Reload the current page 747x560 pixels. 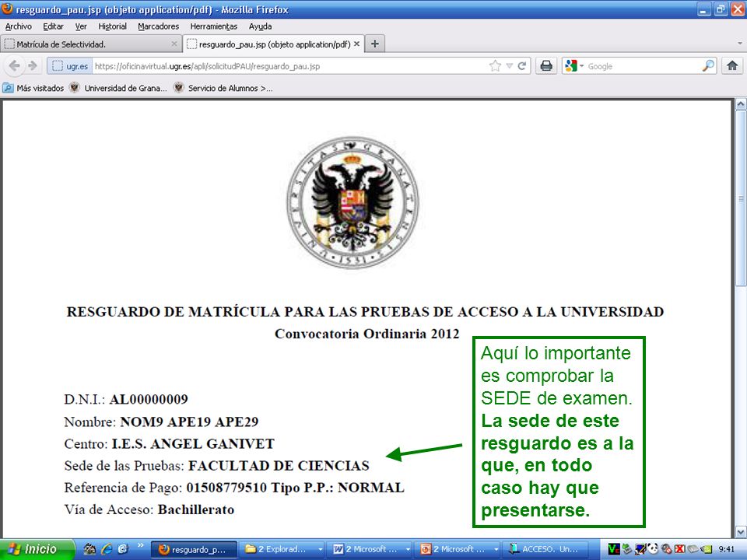pos(522,65)
